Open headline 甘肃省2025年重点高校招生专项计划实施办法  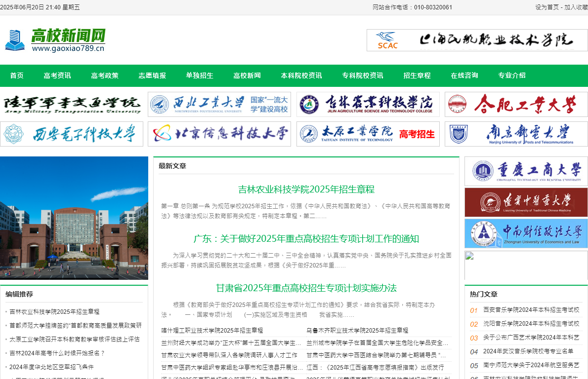306,288
